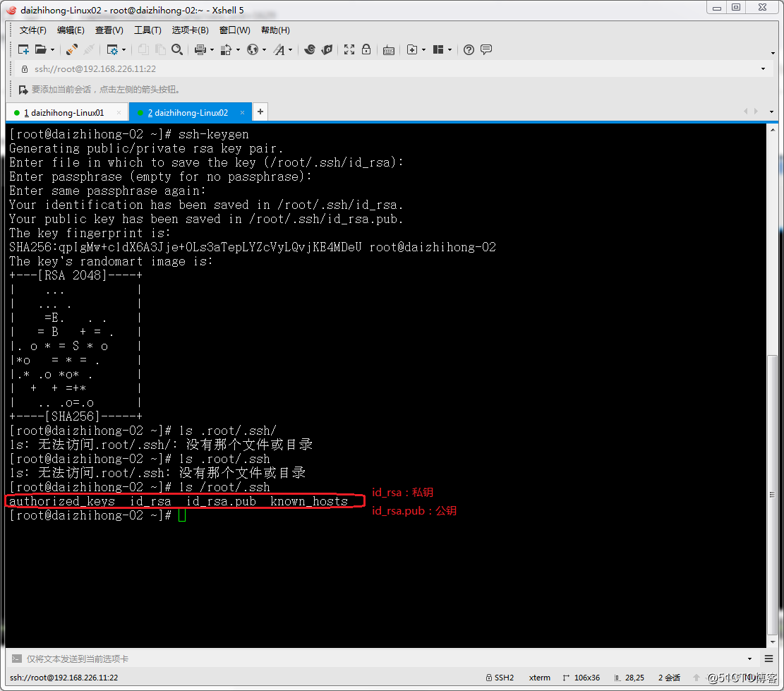Click the SSH2 status bar entry

click(x=500, y=678)
